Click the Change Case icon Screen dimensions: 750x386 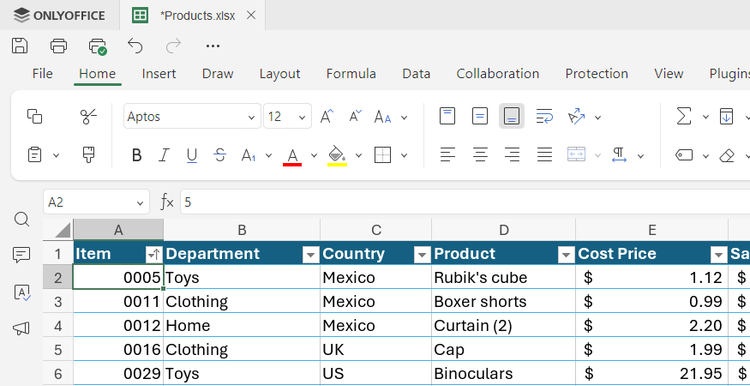383,117
